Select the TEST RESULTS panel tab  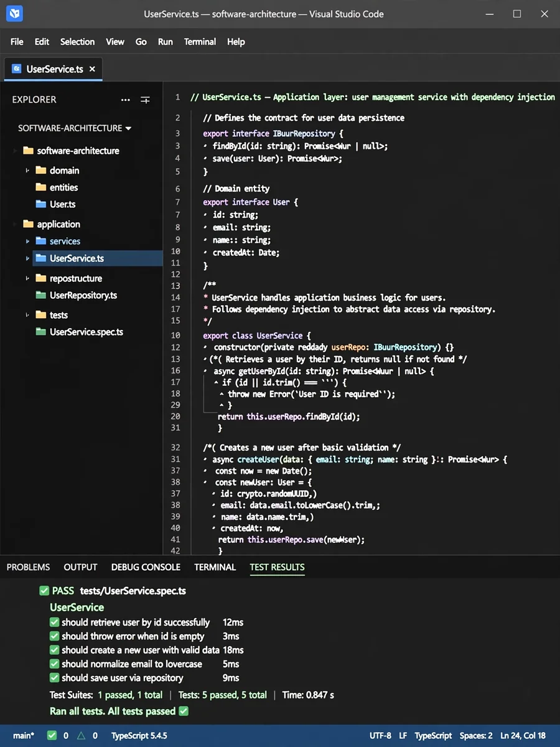click(278, 567)
